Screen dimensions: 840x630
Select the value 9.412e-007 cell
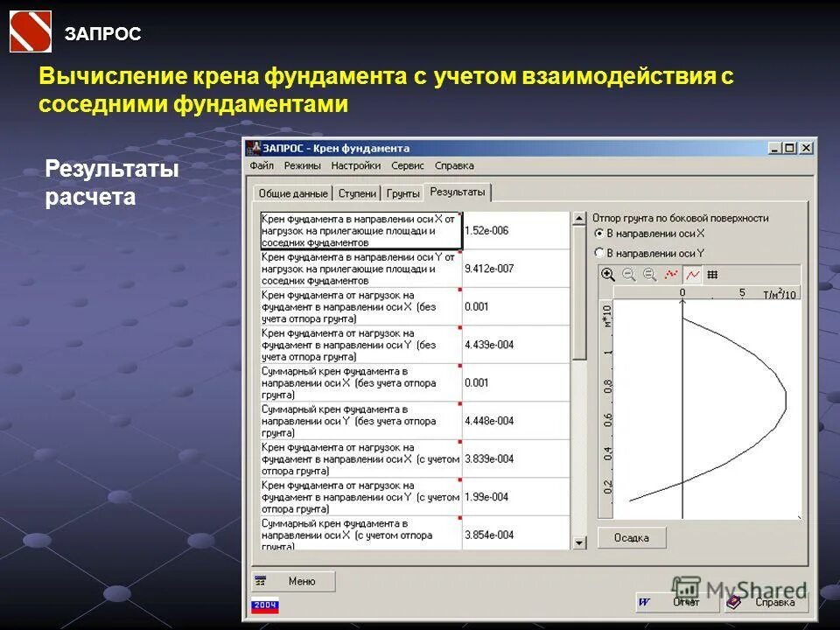pyautogui.click(x=516, y=269)
